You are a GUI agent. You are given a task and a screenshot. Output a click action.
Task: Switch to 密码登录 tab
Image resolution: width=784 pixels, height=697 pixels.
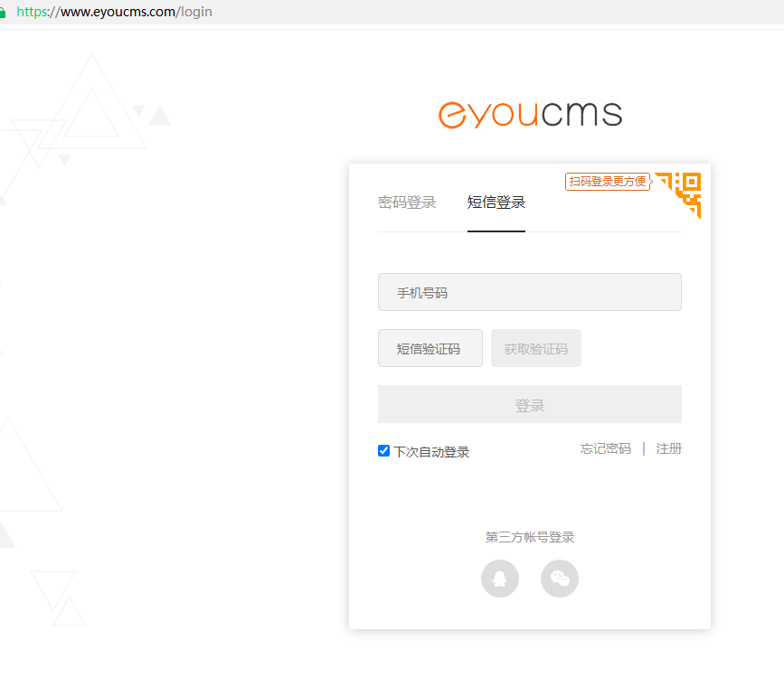coord(407,202)
